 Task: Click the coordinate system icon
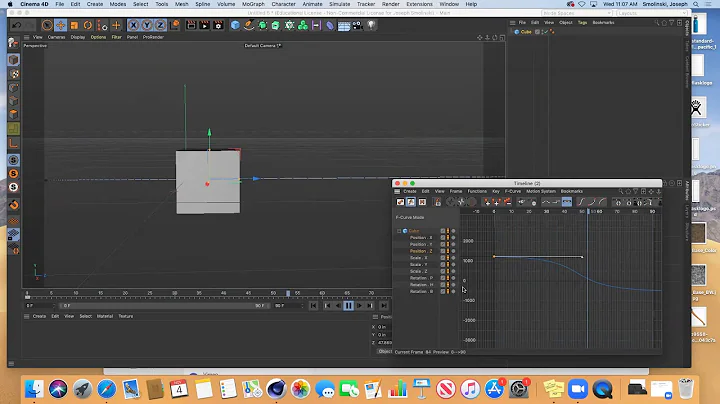pos(174,25)
